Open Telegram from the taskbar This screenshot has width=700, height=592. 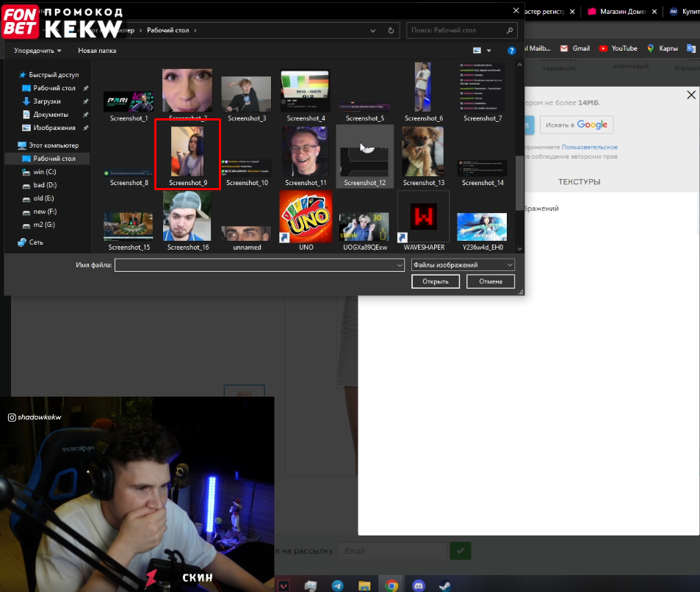[x=337, y=585]
